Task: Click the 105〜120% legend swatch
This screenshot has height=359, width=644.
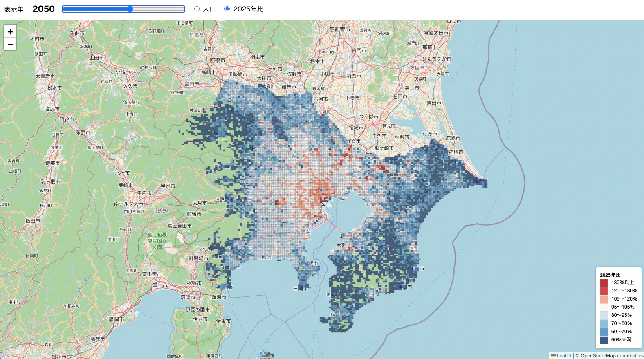Action: coord(604,299)
